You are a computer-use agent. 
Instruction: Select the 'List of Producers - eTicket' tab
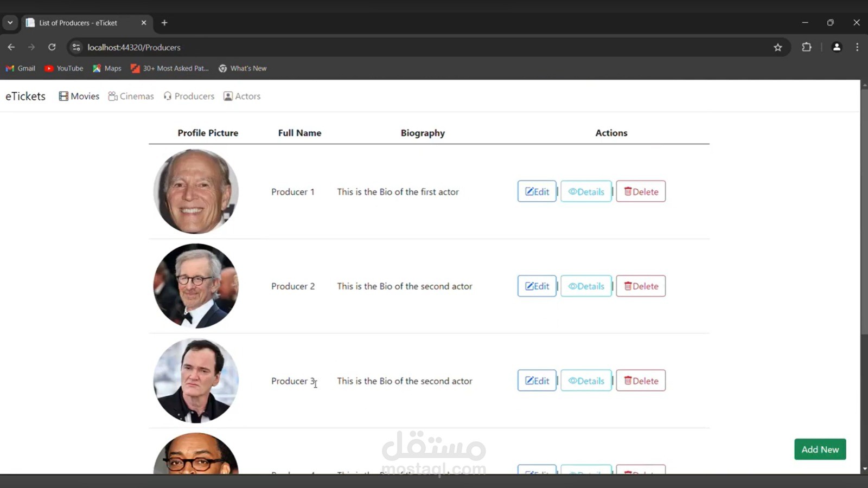87,23
